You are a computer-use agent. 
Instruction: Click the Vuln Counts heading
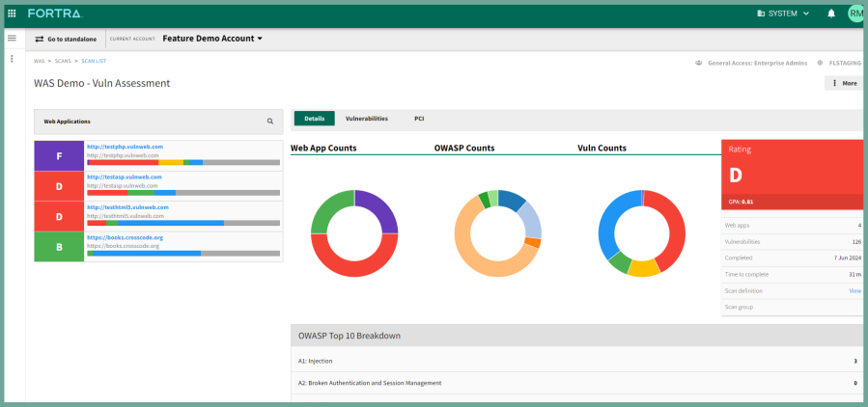(x=602, y=149)
